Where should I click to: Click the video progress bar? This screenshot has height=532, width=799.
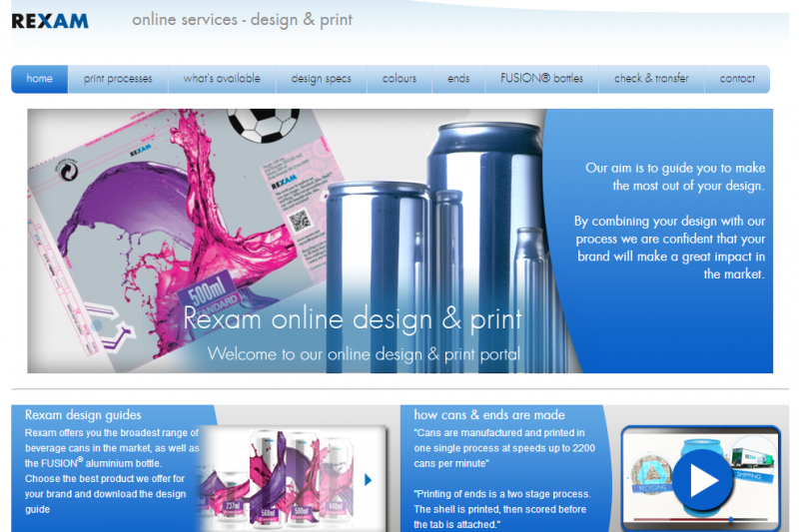click(700, 519)
